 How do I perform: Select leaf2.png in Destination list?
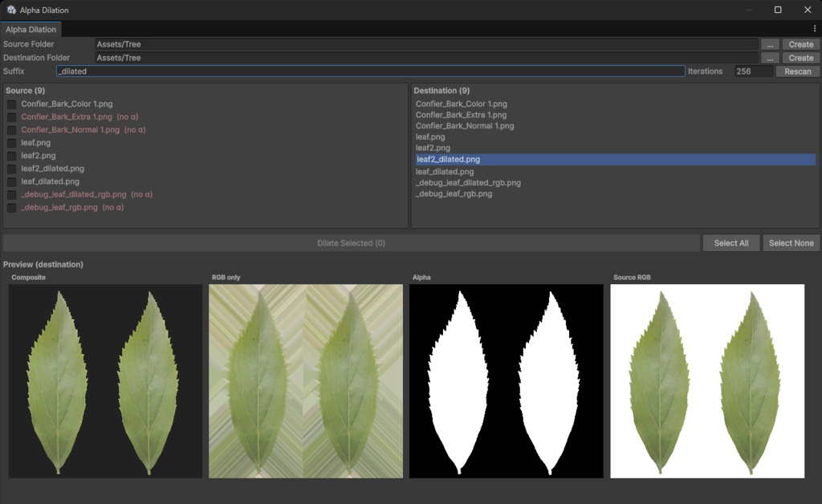coord(433,148)
